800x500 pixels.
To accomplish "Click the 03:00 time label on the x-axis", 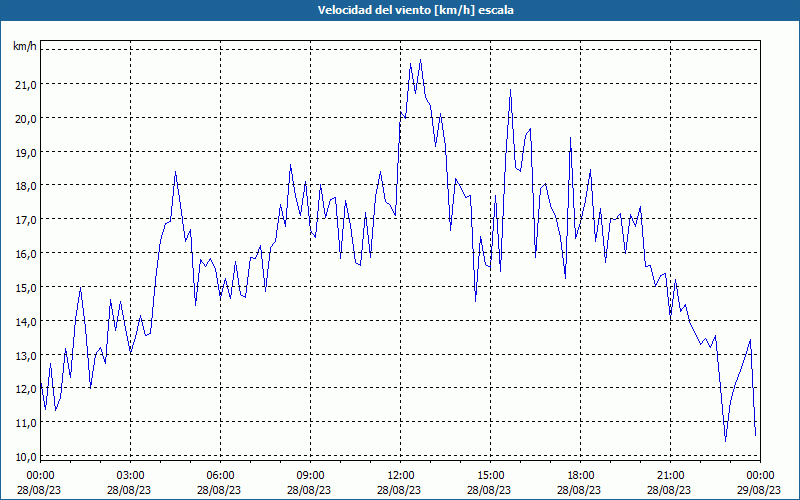I will (x=131, y=476).
